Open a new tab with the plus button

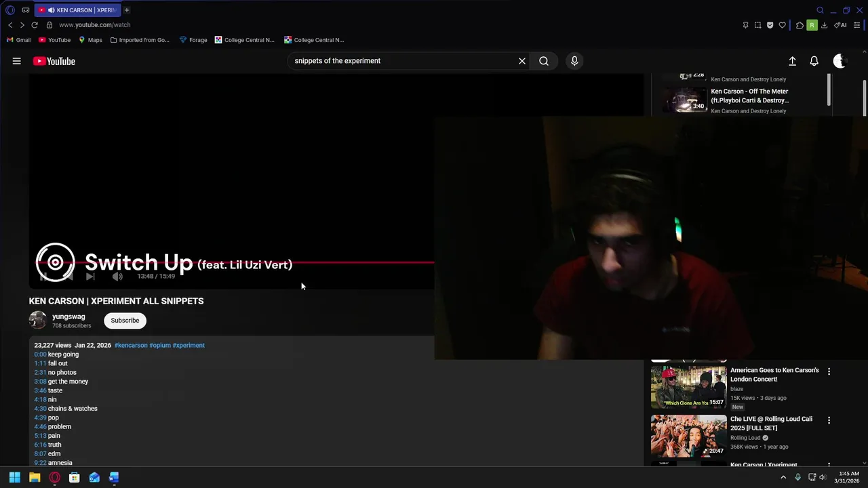[x=127, y=10]
